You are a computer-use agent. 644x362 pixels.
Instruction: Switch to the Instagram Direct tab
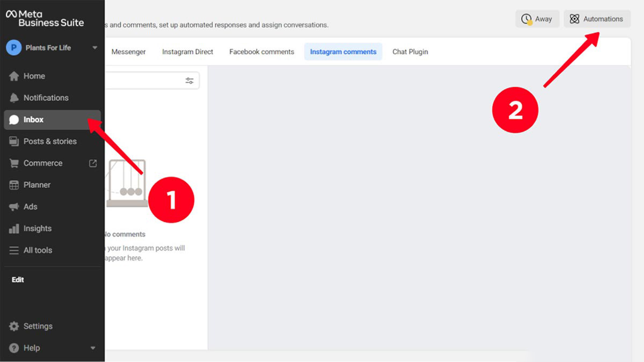(187, 52)
